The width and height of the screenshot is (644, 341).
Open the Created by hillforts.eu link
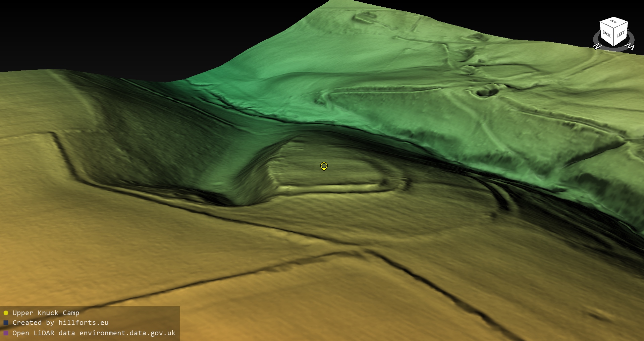60,323
